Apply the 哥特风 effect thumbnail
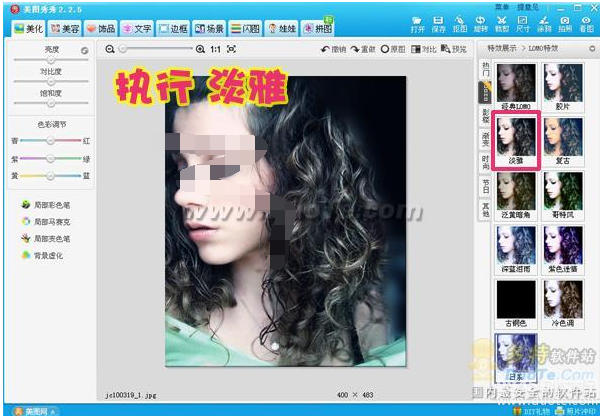 coord(561,194)
